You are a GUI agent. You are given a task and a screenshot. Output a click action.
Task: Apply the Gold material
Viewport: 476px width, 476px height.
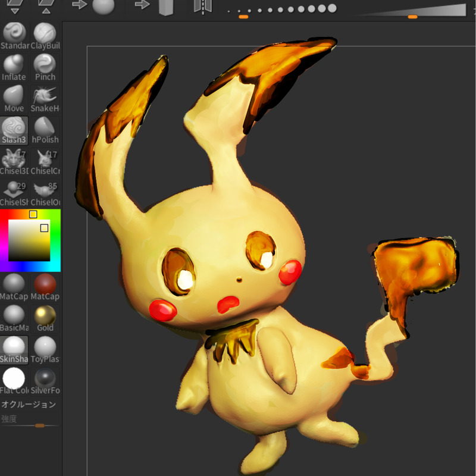point(45,318)
